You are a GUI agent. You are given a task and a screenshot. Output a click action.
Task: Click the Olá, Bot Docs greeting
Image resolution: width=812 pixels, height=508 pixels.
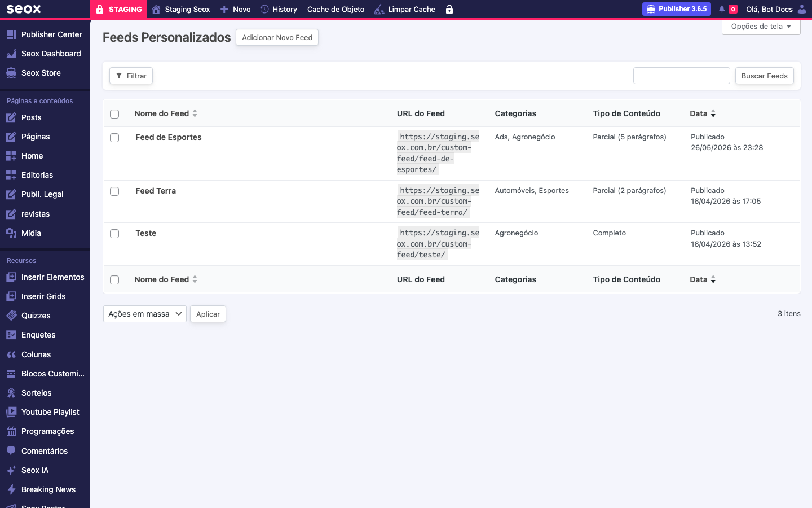769,9
